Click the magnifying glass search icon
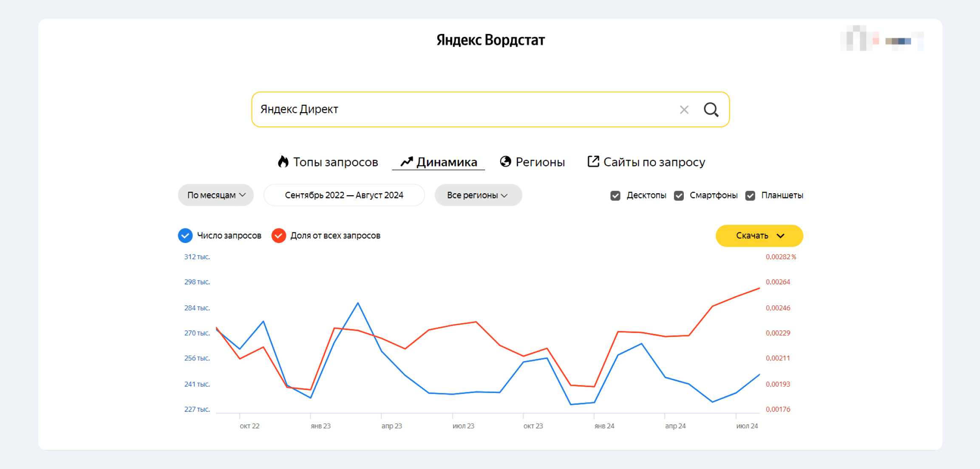 click(711, 110)
